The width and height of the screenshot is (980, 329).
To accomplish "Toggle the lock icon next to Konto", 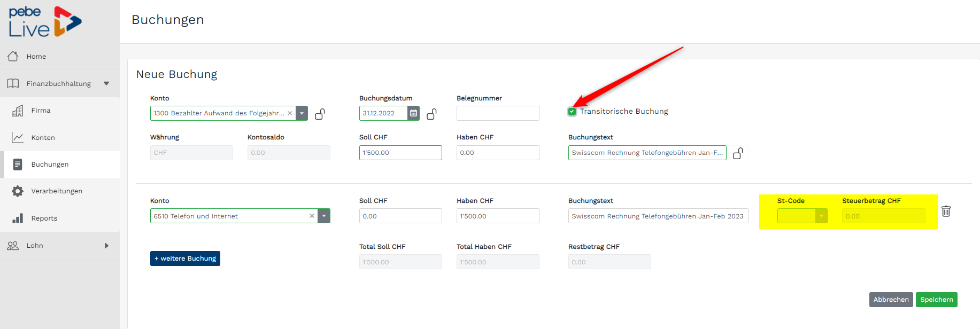I will (320, 114).
